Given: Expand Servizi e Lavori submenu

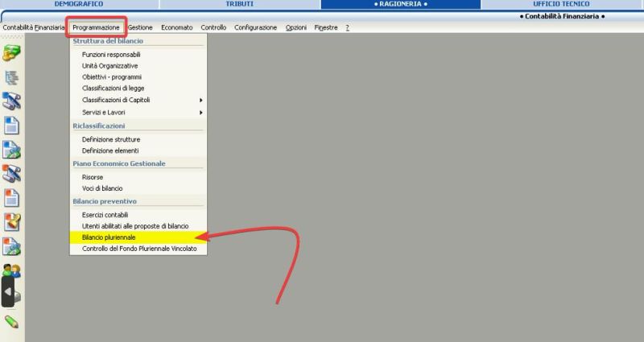Looking at the screenshot, I should pyautogui.click(x=138, y=112).
